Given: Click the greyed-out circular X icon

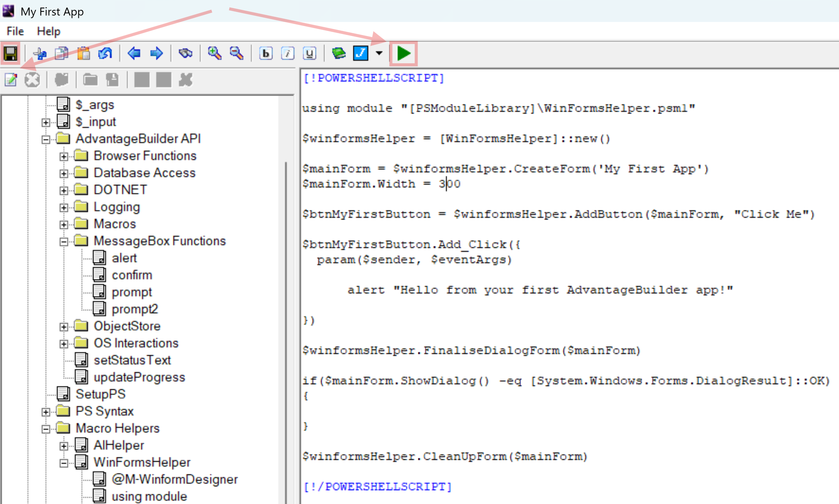Looking at the screenshot, I should click(32, 80).
